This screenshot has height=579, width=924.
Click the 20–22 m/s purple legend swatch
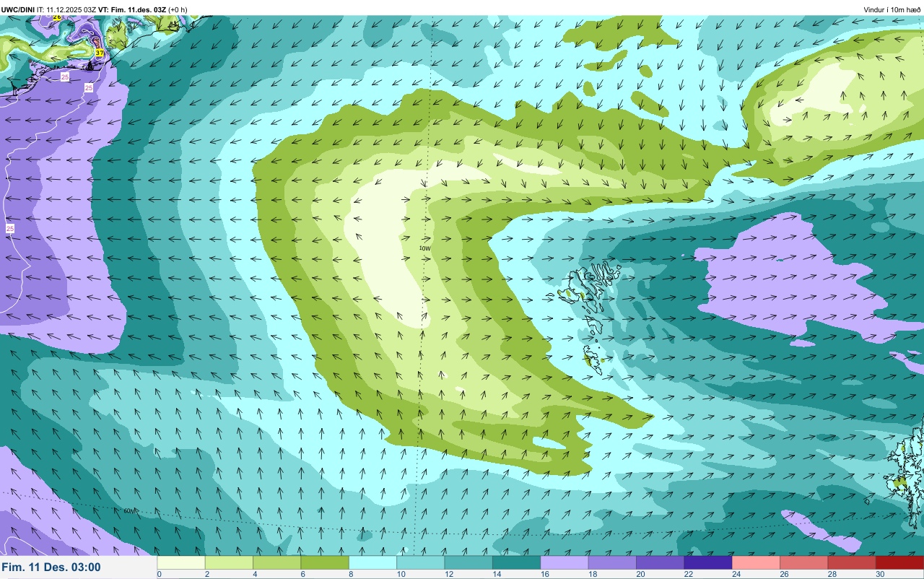click(x=660, y=562)
